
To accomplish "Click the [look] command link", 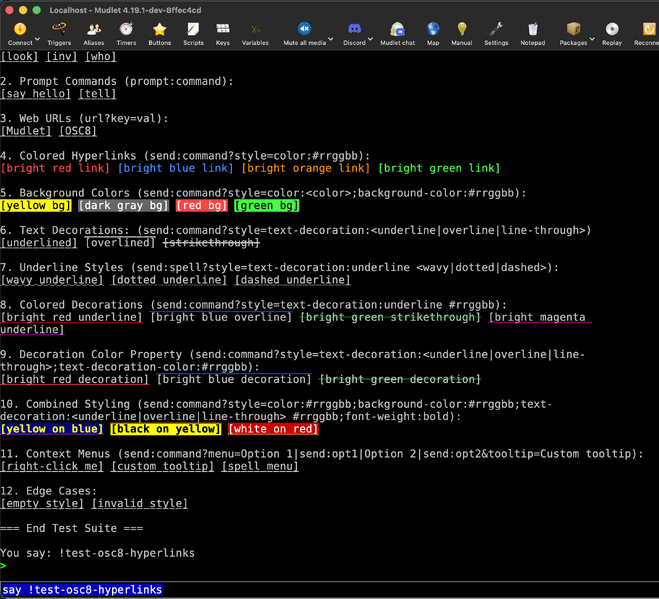I will 19,56.
